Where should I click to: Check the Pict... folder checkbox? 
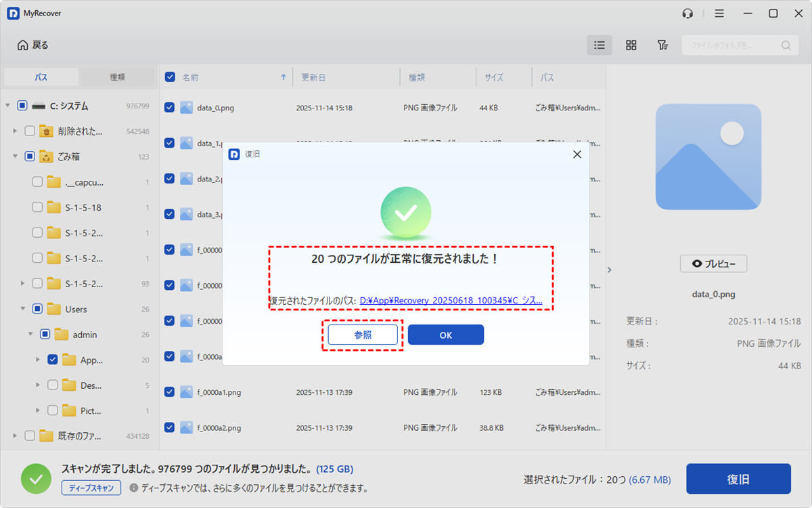[x=53, y=410]
